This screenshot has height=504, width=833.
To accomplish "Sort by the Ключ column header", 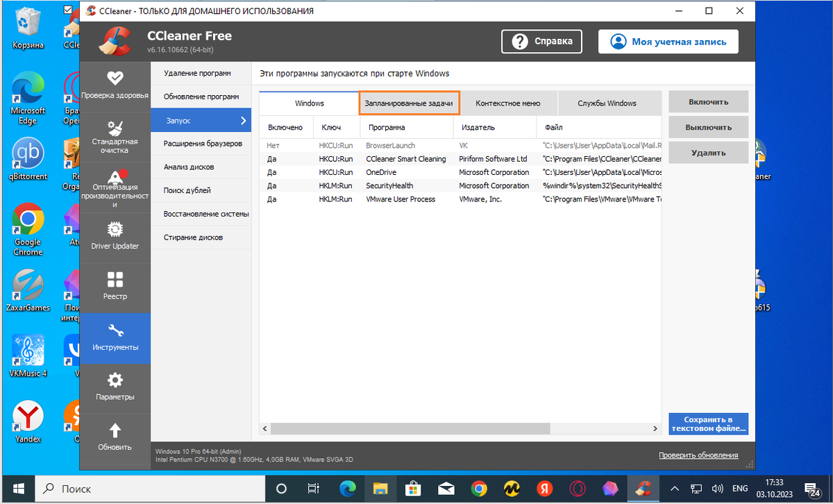I will pos(337,128).
